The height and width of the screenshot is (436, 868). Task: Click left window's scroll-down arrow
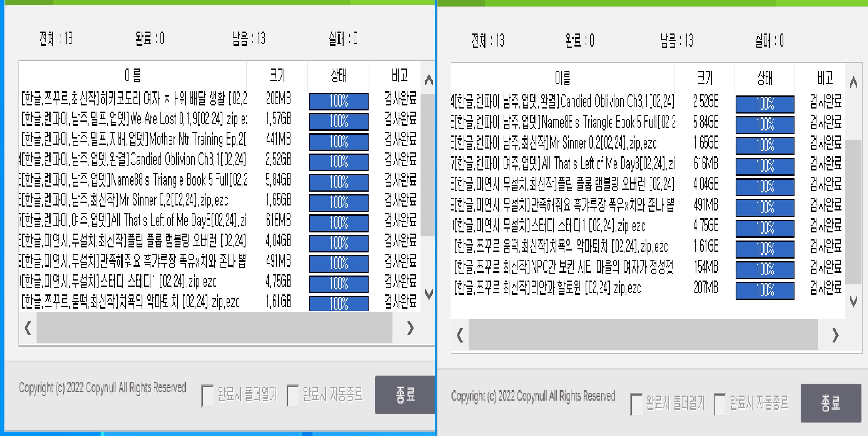point(429,295)
